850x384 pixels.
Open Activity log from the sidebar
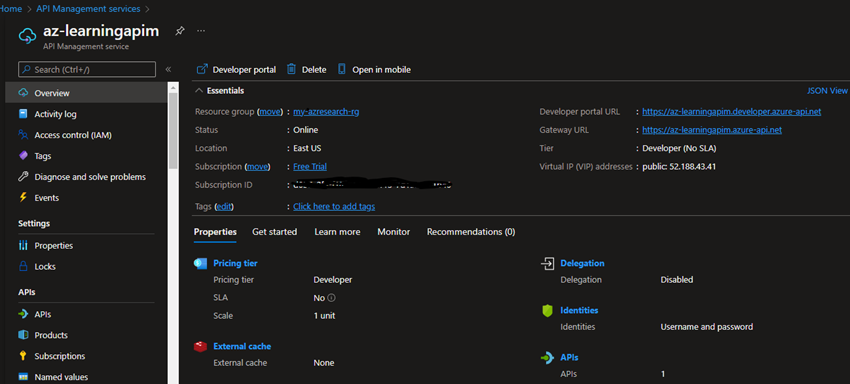pos(55,114)
